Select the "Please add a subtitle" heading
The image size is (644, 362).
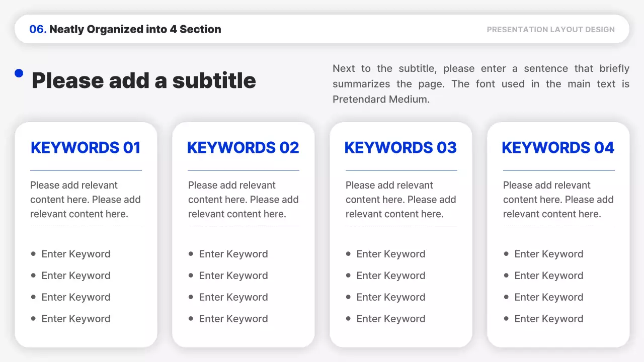click(144, 80)
